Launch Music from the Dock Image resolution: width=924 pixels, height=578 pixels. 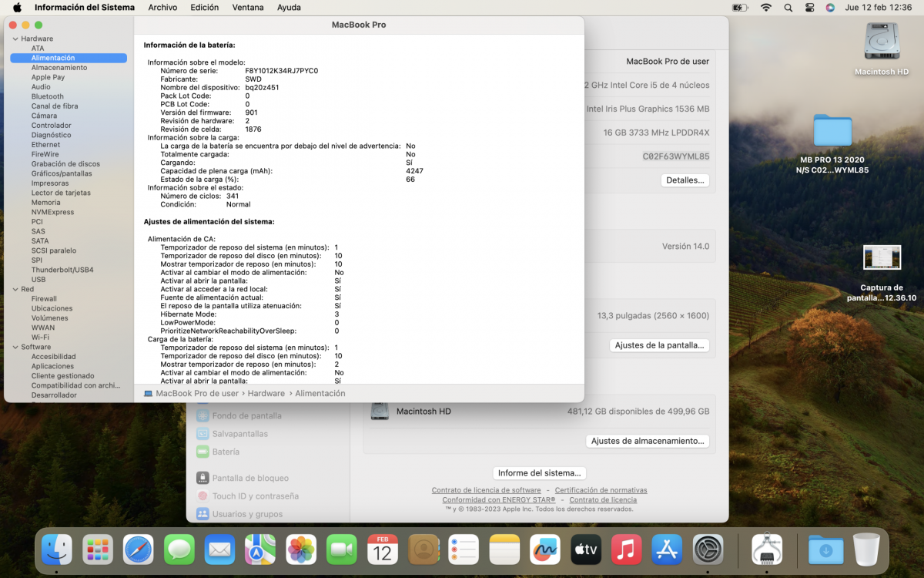tap(626, 549)
